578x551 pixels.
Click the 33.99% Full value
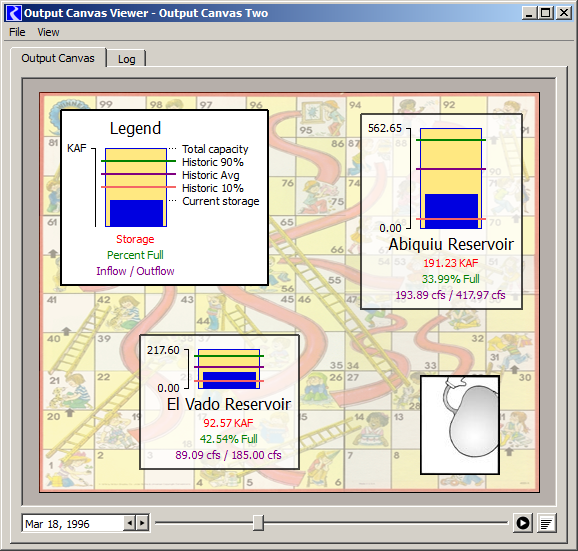click(450, 279)
